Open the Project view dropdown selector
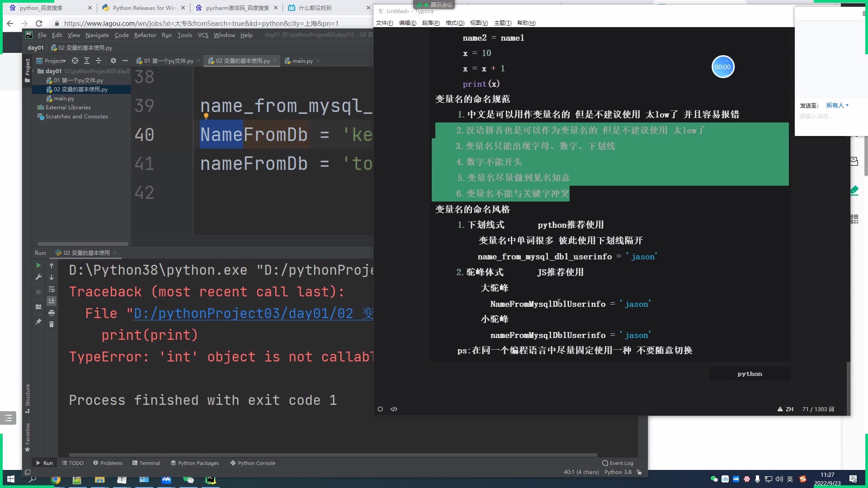Viewport: 868px width, 488px height. [x=54, y=61]
